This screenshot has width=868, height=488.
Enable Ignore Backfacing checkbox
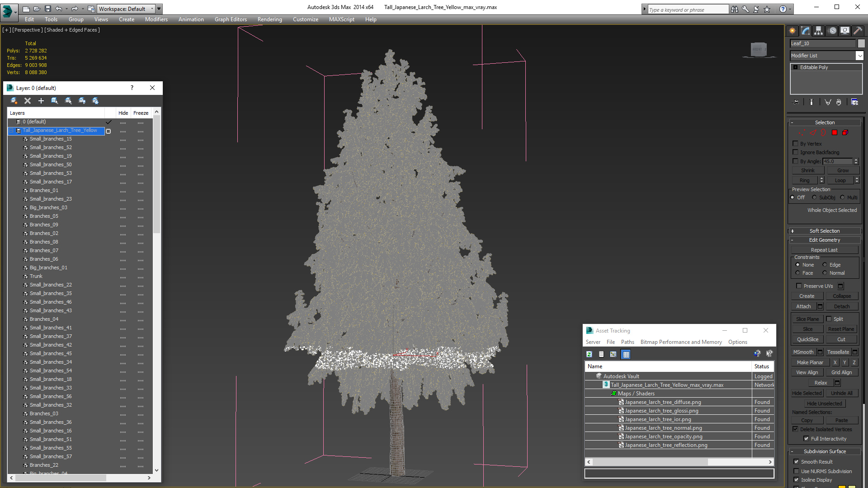(x=796, y=152)
